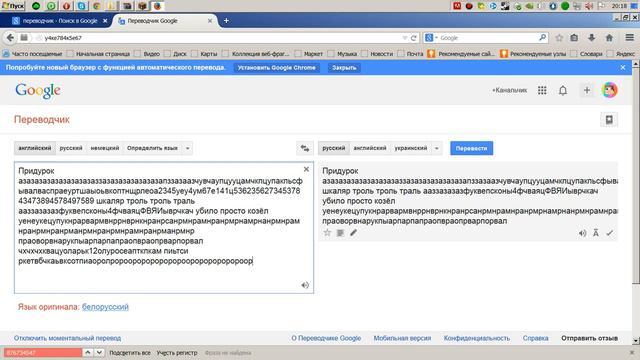Click the select-all icon under translation
The image size is (640, 360).
[x=340, y=233]
